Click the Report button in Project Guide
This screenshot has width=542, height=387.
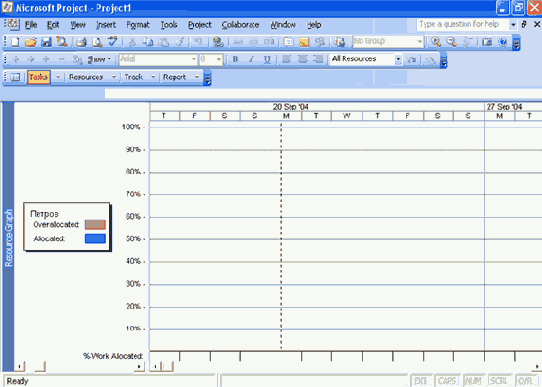pos(174,77)
